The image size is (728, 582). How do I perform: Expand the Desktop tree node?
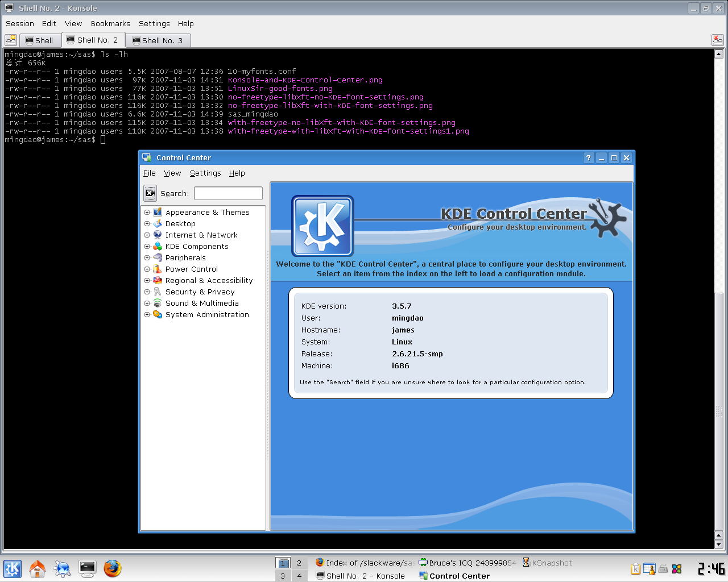pos(147,223)
